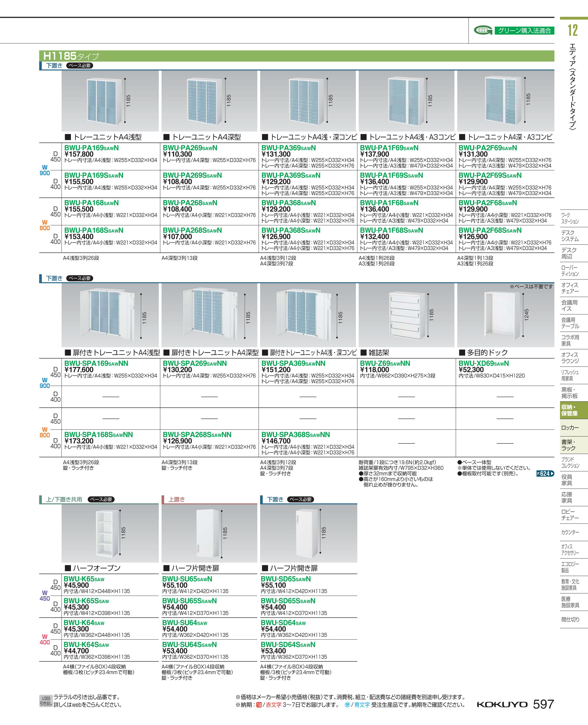The width and height of the screenshot is (588, 725).
Task: Select model code BWU-PA1F68SAWN
Action: tap(389, 203)
